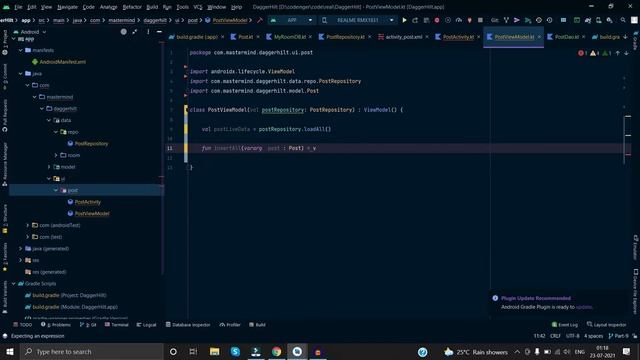Image resolution: width=640 pixels, height=360 pixels.
Task: Collapse the Gradle Scripts node
Action: pyautogui.click(x=14, y=283)
